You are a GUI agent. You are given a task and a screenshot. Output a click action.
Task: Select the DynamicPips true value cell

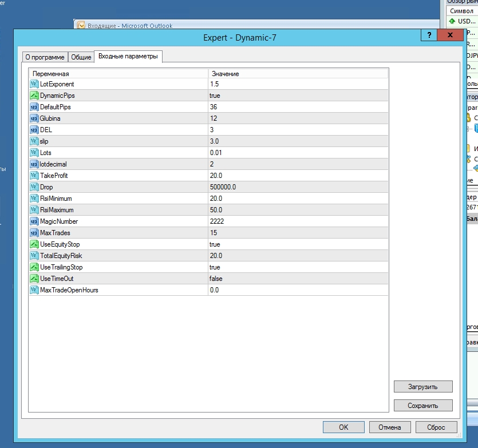(298, 96)
